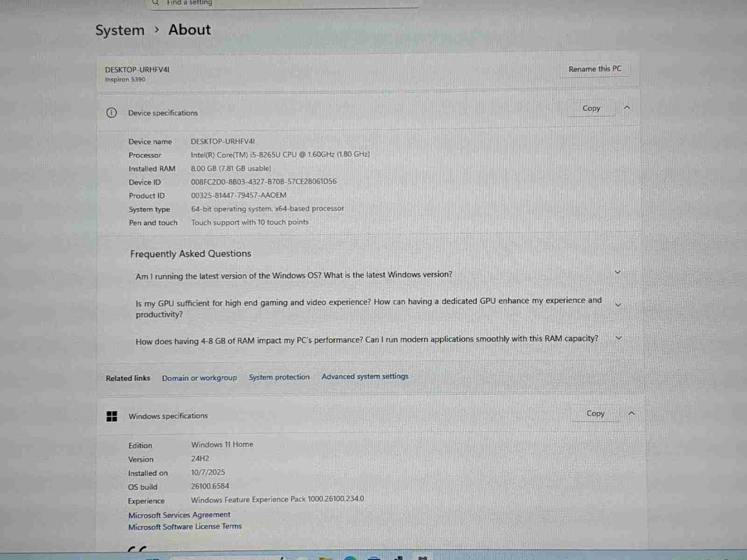The height and width of the screenshot is (560, 747).
Task: Collapse the Windows specifications section
Action: coord(632,413)
